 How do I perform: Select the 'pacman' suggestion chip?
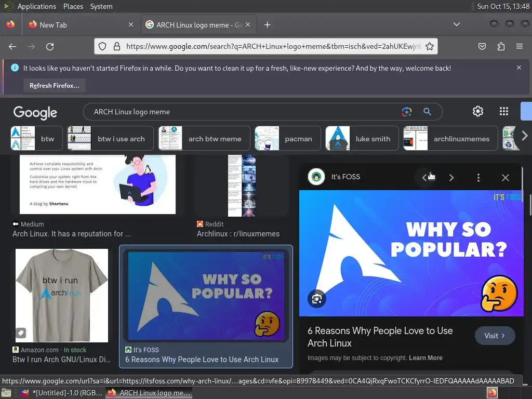[287, 138]
